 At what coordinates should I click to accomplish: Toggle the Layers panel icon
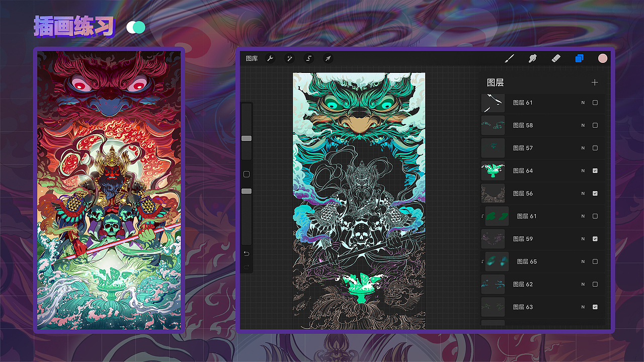tap(580, 59)
